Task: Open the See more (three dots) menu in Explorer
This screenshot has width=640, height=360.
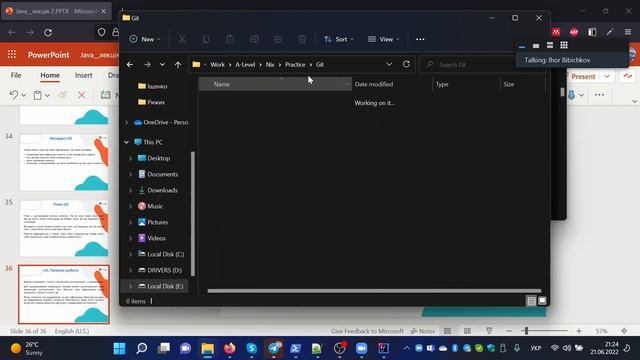Action: tap(420, 39)
